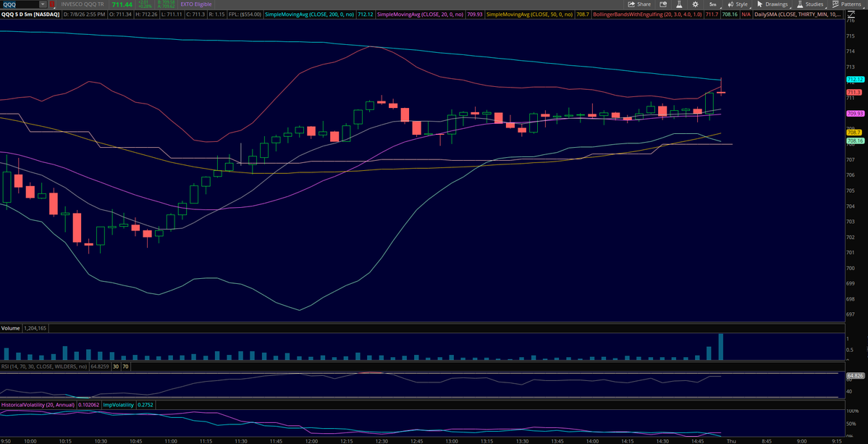Viewport: 868px width, 444px height.
Task: Click the tallest volume bar at the last candle
Action: [x=721, y=346]
